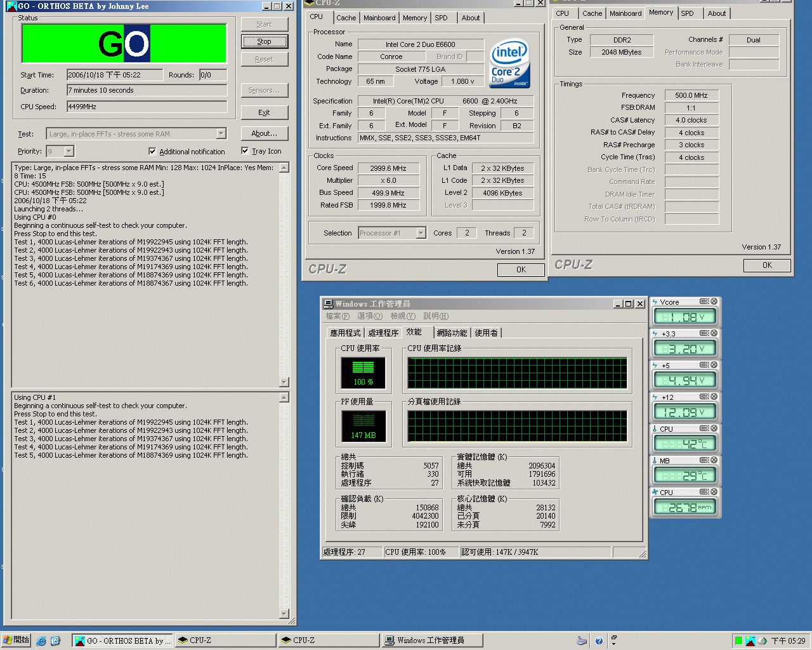The height and width of the screenshot is (650, 812).
Task: Click the Sensors... button in ORTHOS
Action: pyautogui.click(x=265, y=90)
